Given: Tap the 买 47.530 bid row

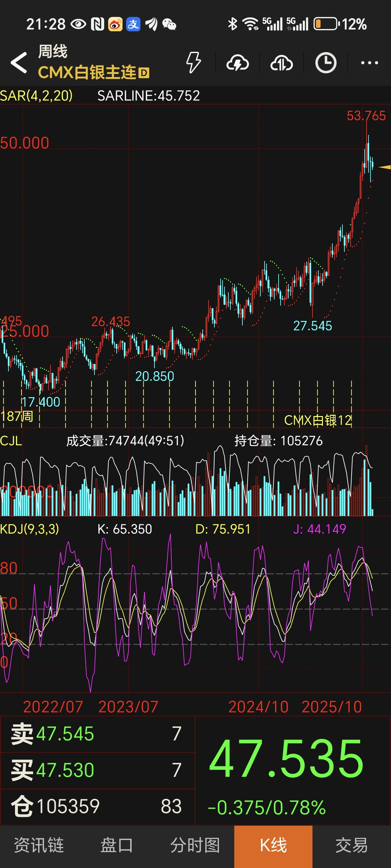Looking at the screenshot, I should coord(97,771).
